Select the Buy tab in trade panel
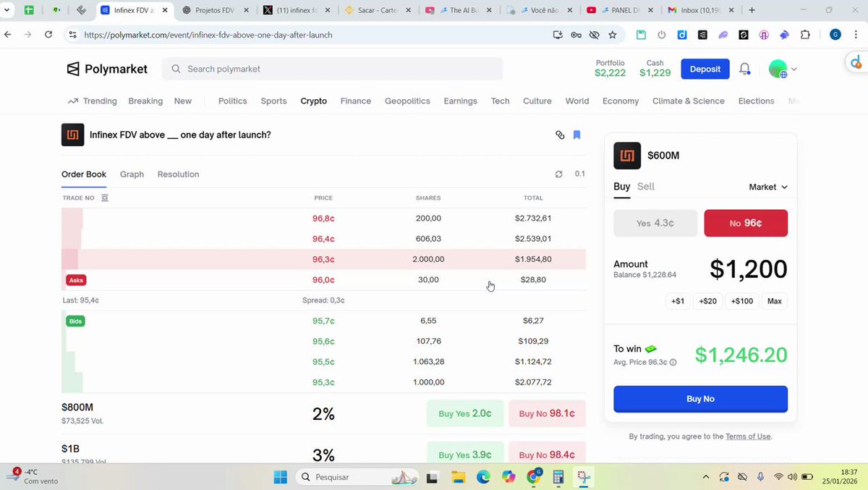Image resolution: width=868 pixels, height=490 pixels. pos(621,187)
